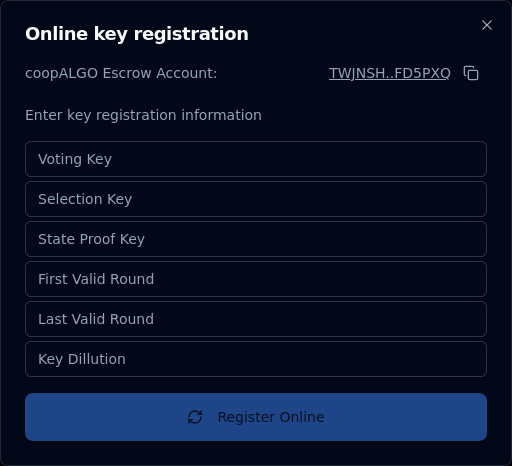Place cursor in Last Valid Round field

point(256,319)
